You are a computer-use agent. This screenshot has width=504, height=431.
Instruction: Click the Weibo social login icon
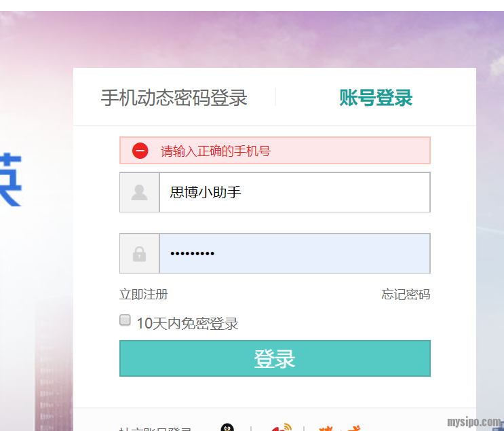pos(280,428)
